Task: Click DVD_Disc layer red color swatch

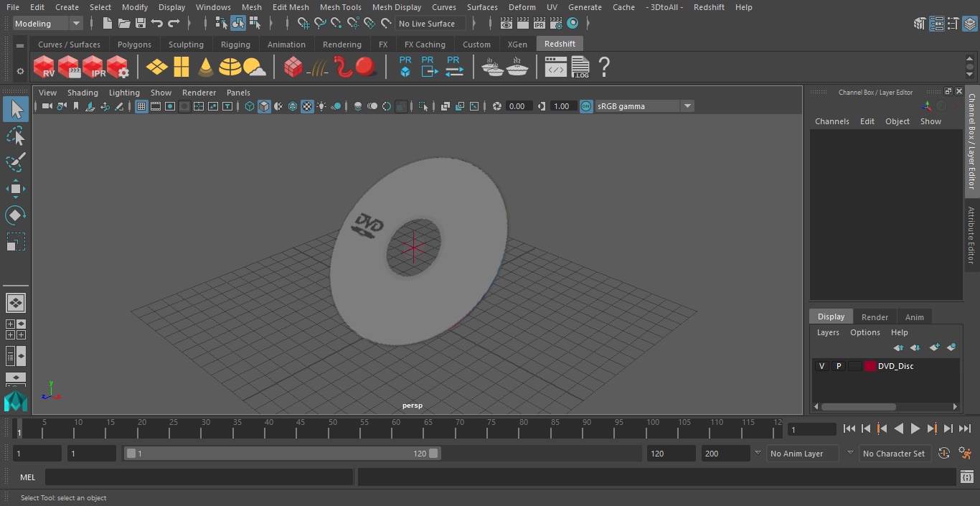Action: click(x=870, y=366)
